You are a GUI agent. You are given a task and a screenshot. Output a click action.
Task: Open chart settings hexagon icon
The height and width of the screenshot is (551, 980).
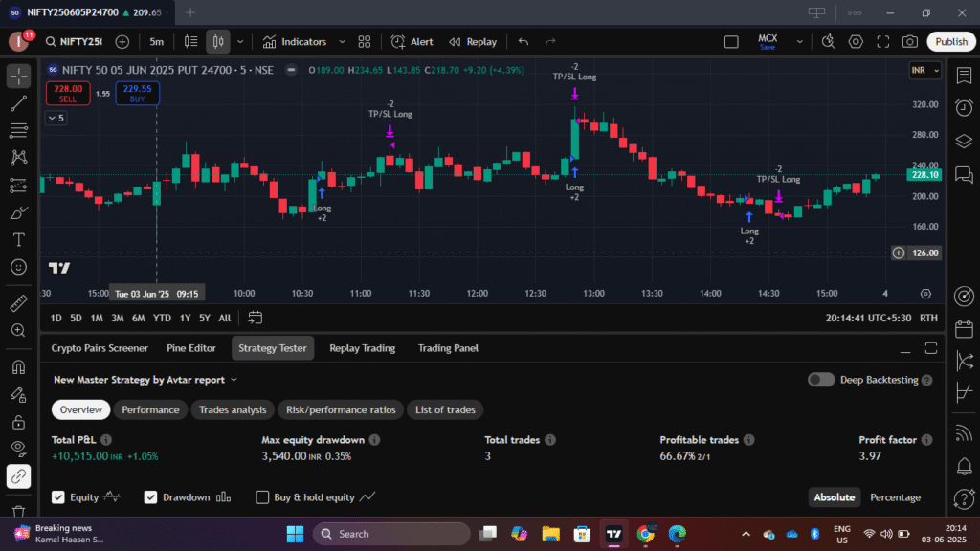(856, 42)
